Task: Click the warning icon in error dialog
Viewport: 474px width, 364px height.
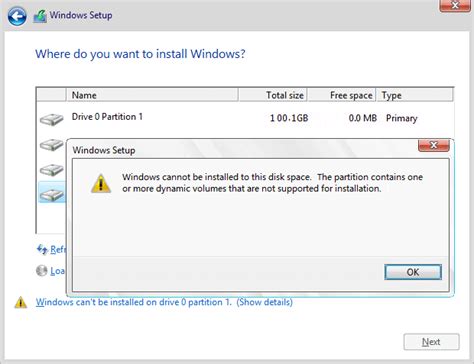Action: [x=101, y=183]
